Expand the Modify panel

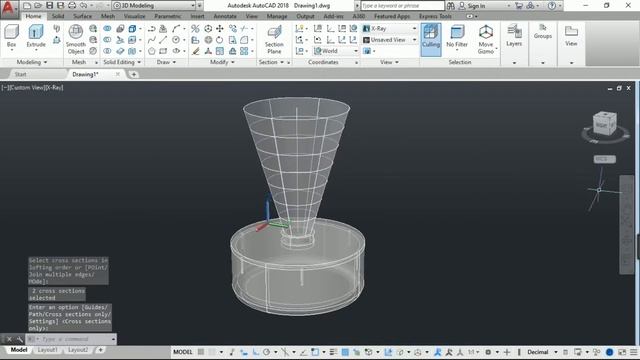[222, 62]
